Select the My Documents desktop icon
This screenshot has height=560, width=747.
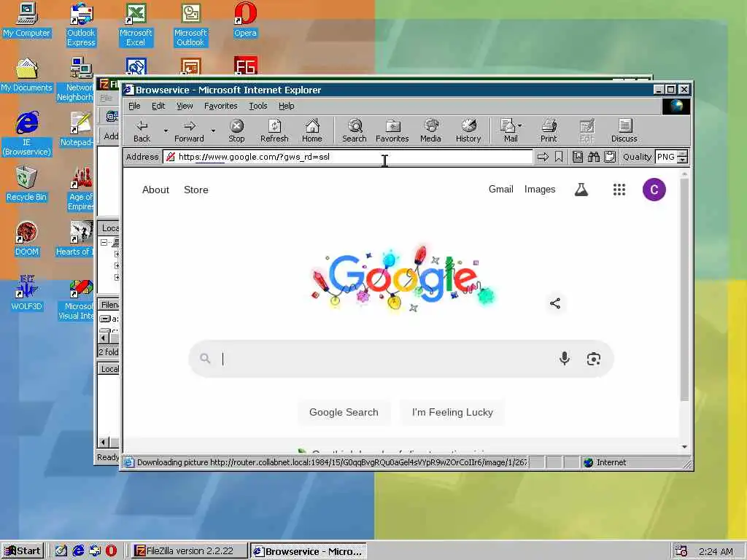(27, 75)
